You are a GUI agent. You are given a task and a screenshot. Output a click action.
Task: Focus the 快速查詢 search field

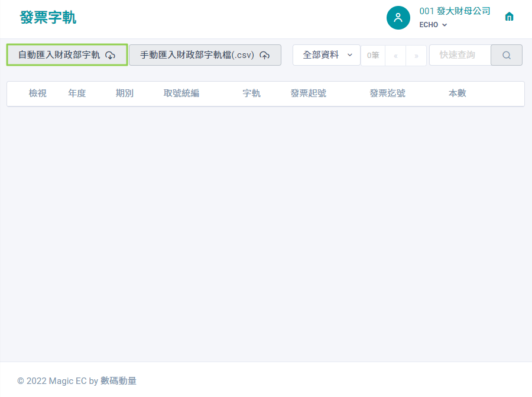460,55
